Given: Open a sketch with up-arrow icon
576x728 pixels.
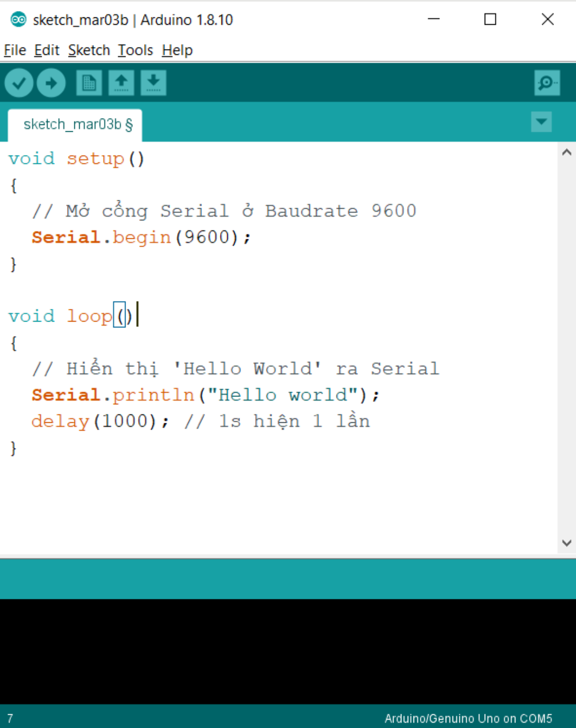Looking at the screenshot, I should coord(121,83).
